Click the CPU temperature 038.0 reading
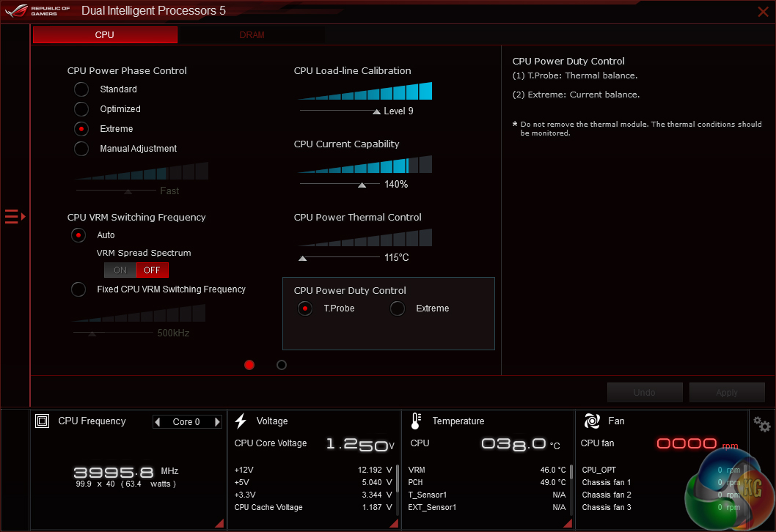This screenshot has width=776, height=532. tap(521, 444)
